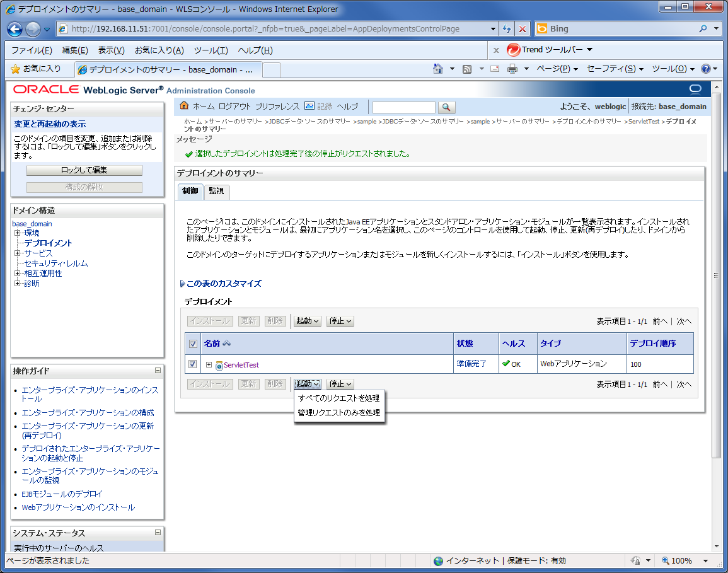This screenshot has height=573, width=728.
Task: Uncheck the ServletTest row checkbox
Action: pos(193,364)
